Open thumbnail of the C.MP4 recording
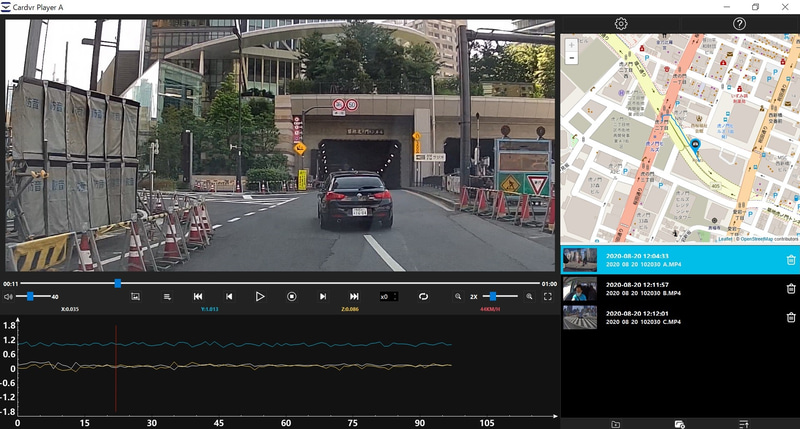Viewport: 800px width, 429px height. click(x=580, y=317)
